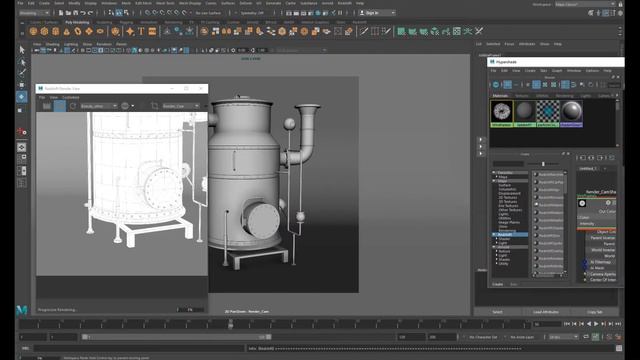Viewport: 640px width, 360px height.
Task: Switch to single-pane layout in Tool Box
Action: point(22,147)
